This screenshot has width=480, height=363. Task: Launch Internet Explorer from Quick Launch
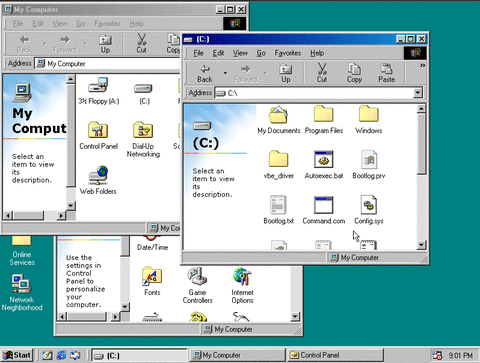61,355
